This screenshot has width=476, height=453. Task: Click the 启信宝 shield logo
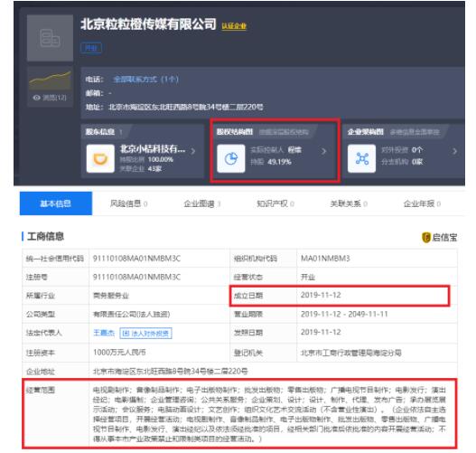[x=426, y=237]
